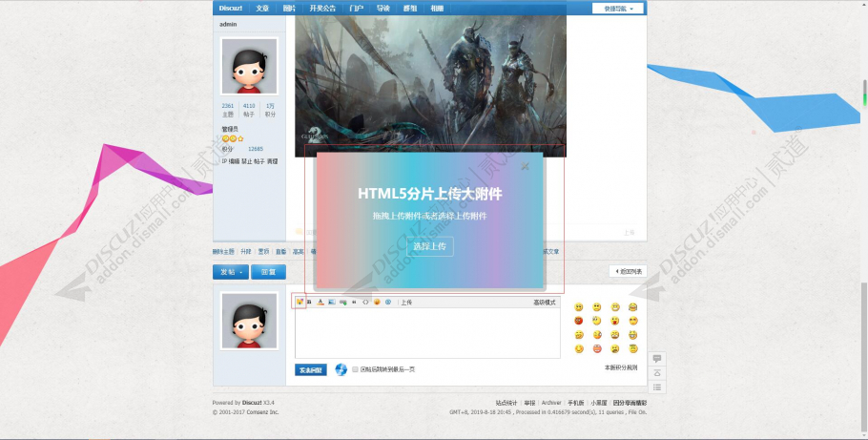Screen dimensions: 868x440
Task: Open the 小黑屋 footer link
Action: [599, 403]
